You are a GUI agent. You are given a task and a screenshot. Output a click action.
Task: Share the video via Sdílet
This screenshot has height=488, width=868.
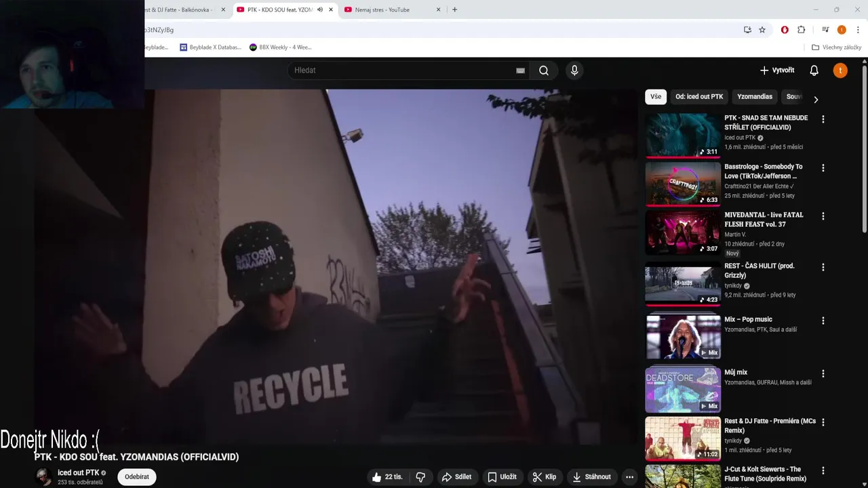pos(456,477)
